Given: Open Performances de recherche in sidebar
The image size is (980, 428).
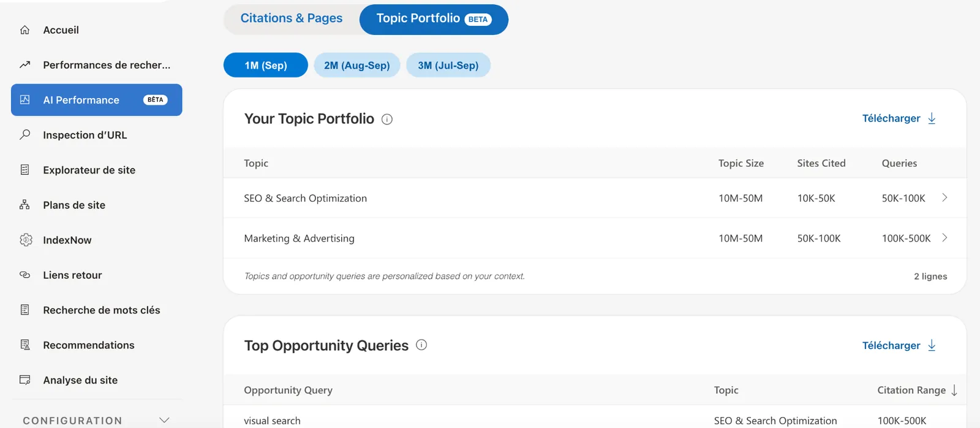Looking at the screenshot, I should [x=97, y=65].
